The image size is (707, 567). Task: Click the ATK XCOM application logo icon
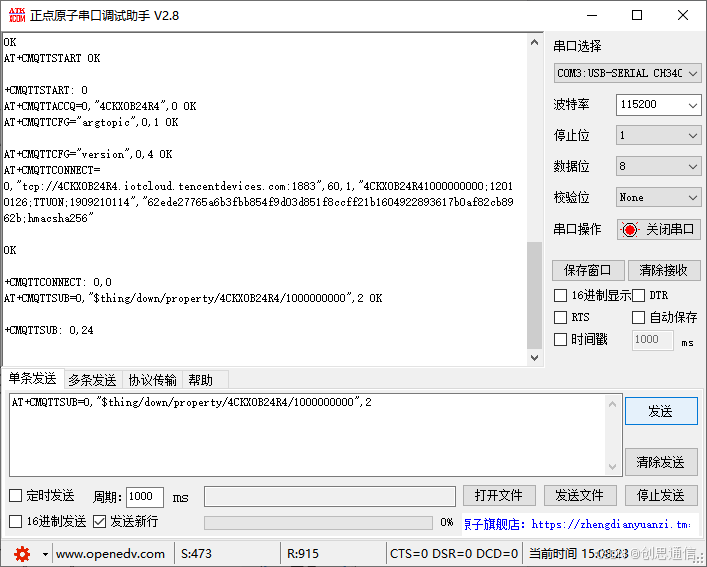coord(17,15)
